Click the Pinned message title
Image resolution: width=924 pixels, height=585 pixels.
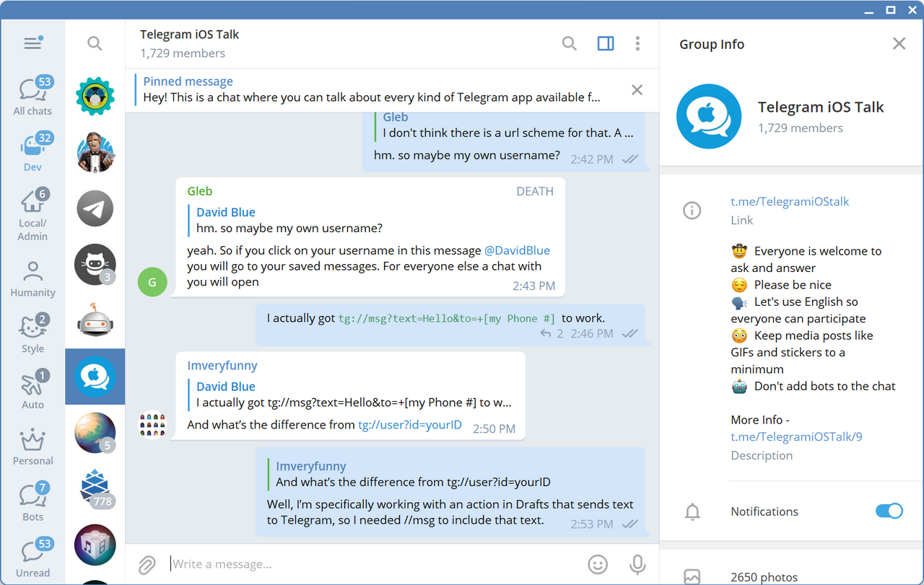(x=188, y=82)
